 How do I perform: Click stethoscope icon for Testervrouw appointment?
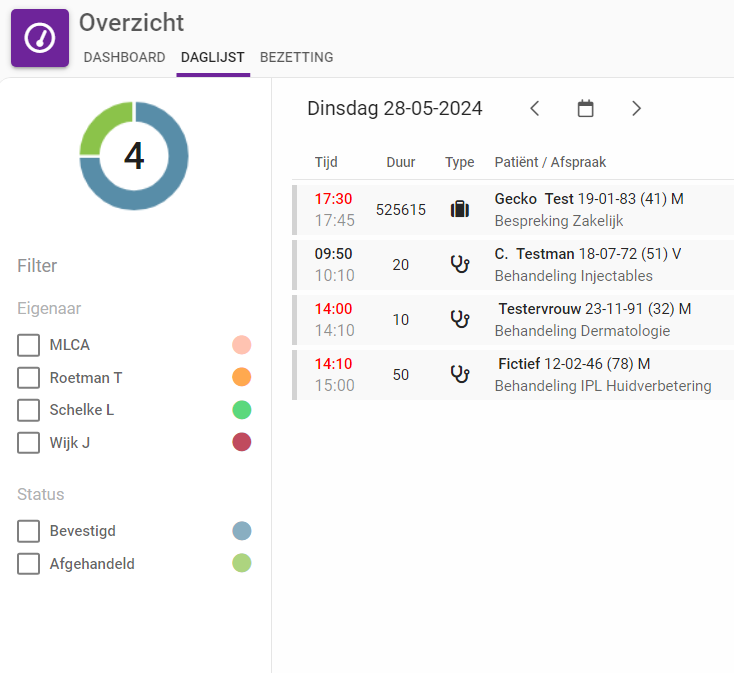coord(460,319)
